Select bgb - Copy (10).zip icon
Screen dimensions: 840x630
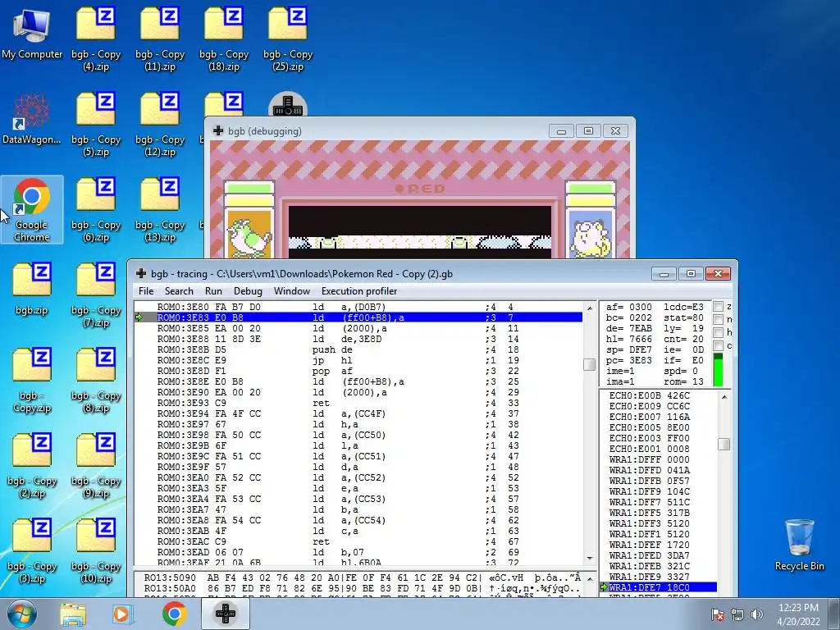96,550
